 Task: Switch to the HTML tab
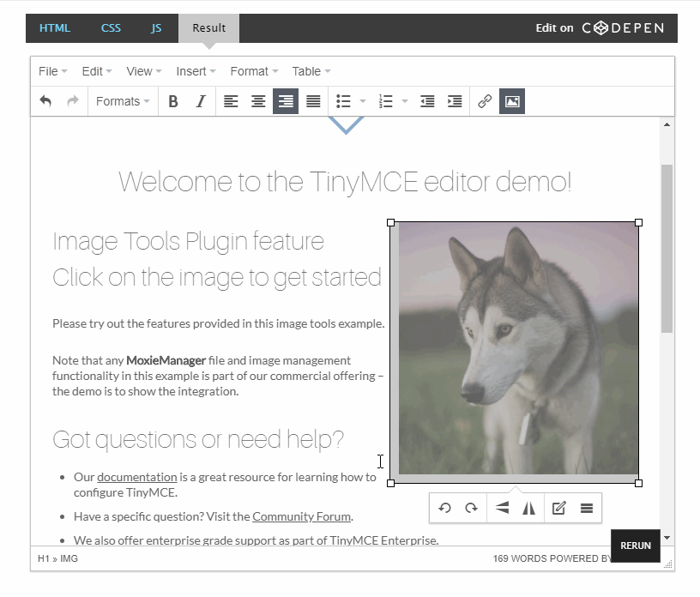55,28
